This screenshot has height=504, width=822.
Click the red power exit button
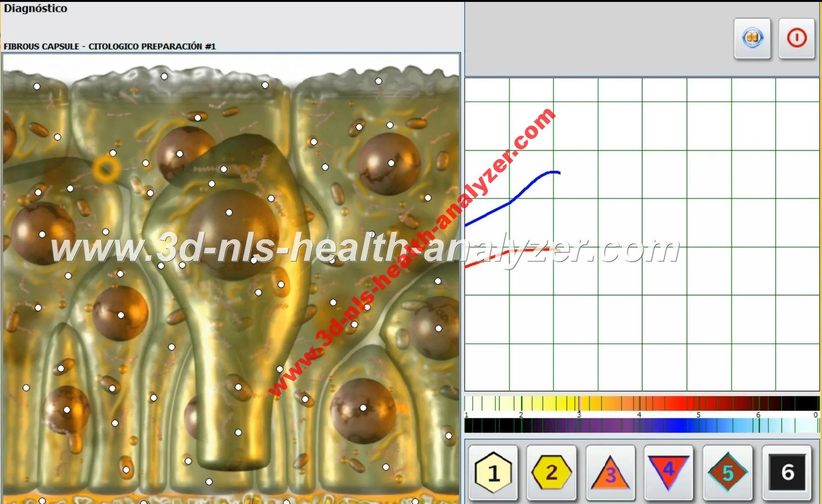[797, 38]
